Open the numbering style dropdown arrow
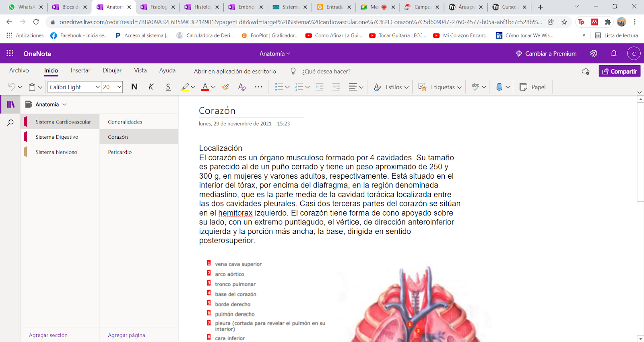The height and width of the screenshot is (342, 644). coord(308,87)
